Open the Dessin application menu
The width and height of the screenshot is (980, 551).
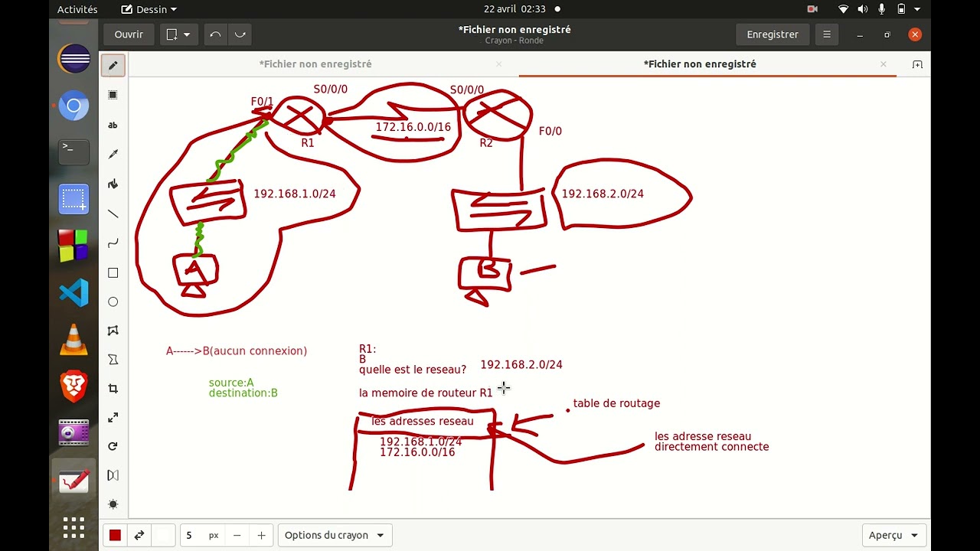pyautogui.click(x=149, y=9)
